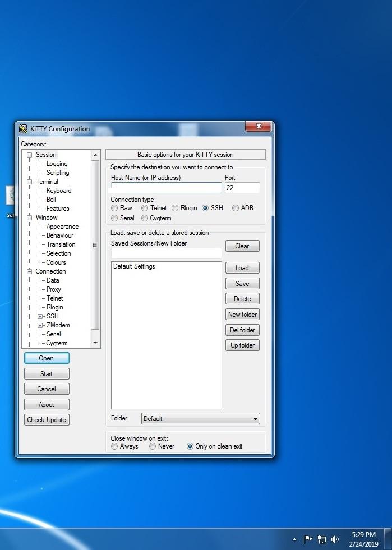Select Default Settings in sessions list
Image resolution: width=392 pixels, height=550 pixels.
134,266
